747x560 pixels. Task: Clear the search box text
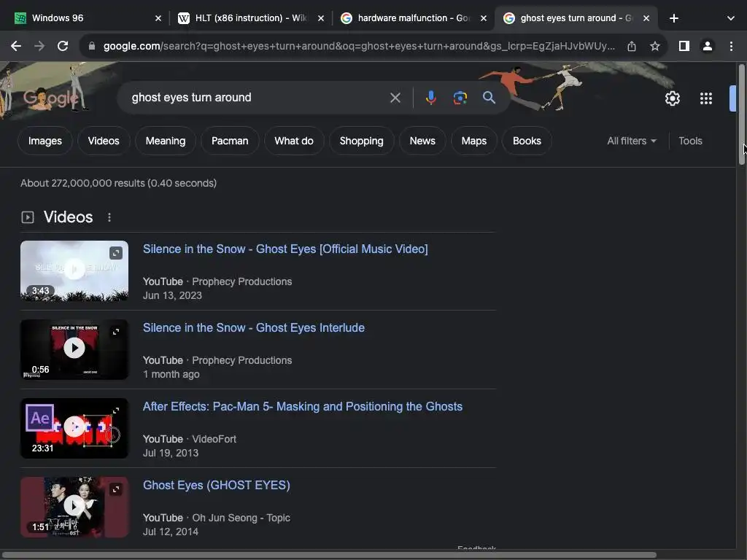(395, 98)
